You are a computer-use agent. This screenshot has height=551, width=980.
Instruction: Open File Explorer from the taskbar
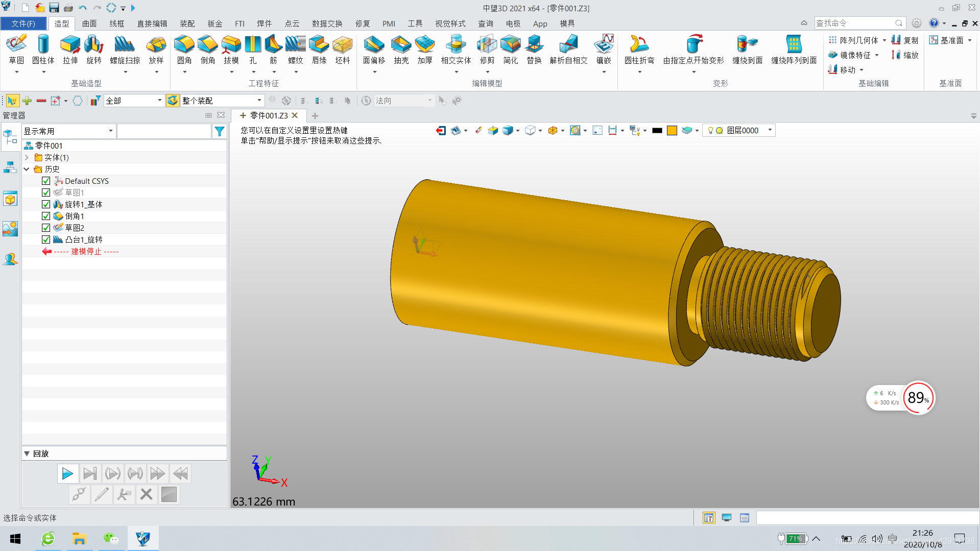79,539
